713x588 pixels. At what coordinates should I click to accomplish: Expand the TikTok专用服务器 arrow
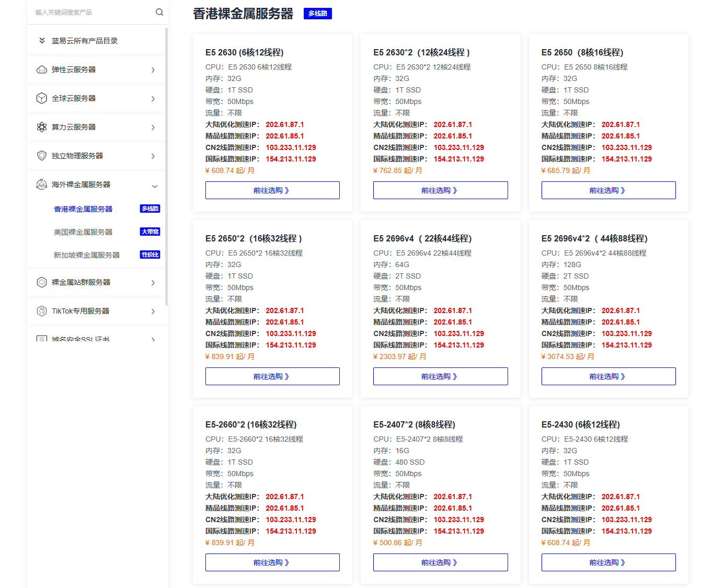coord(153,312)
